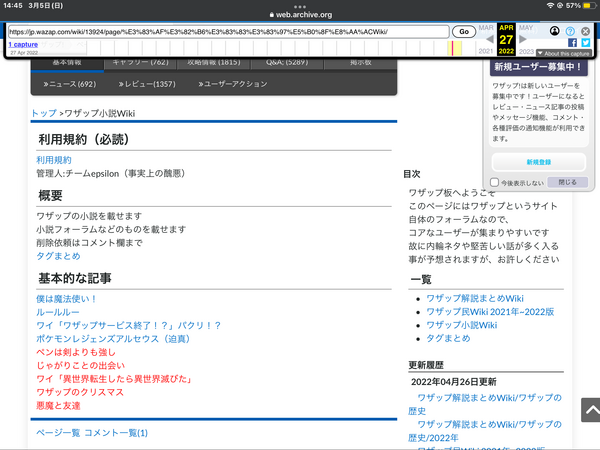
Task: Dismiss the popup with 閉じる button
Action: click(x=566, y=183)
